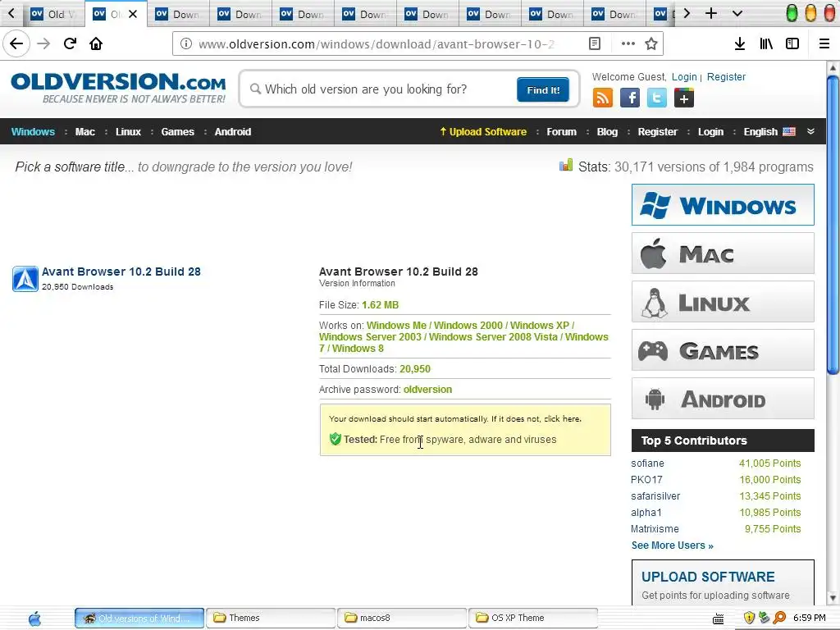The height and width of the screenshot is (630, 840).
Task: Select the fifth browser tab
Action: coord(302,14)
